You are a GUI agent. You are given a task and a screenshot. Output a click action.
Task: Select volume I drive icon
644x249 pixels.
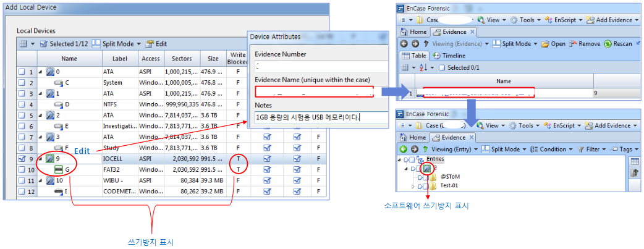pyautogui.click(x=59, y=191)
